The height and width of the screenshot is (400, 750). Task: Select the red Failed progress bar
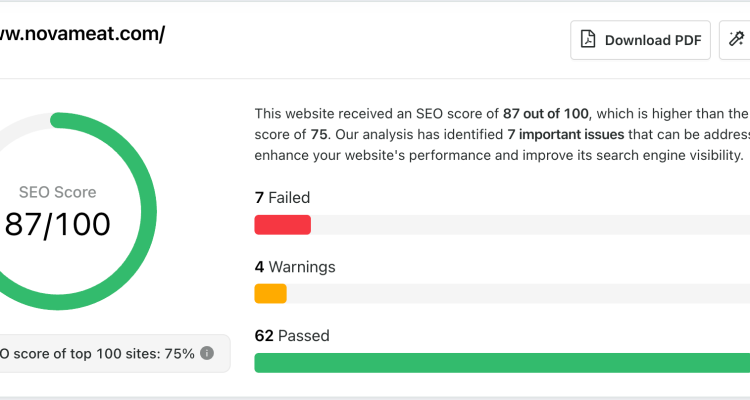click(283, 225)
